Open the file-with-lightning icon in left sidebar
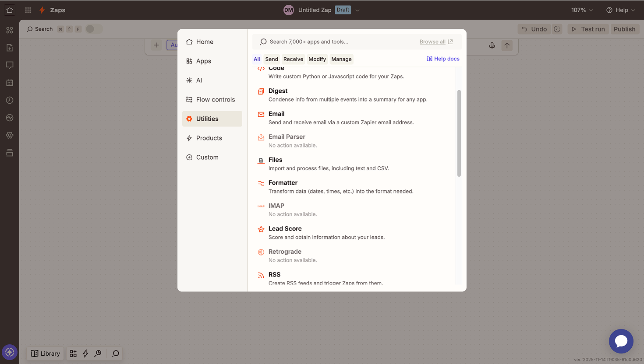The height and width of the screenshot is (364, 644). pos(10,48)
